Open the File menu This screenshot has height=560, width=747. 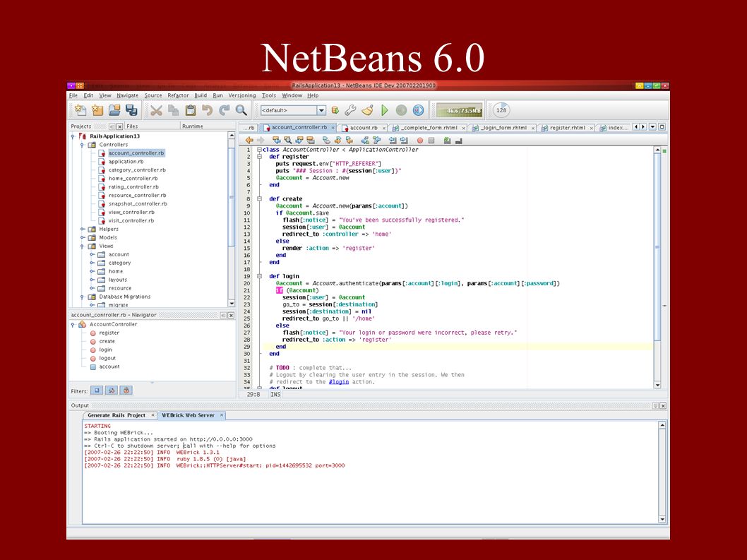[x=73, y=95]
